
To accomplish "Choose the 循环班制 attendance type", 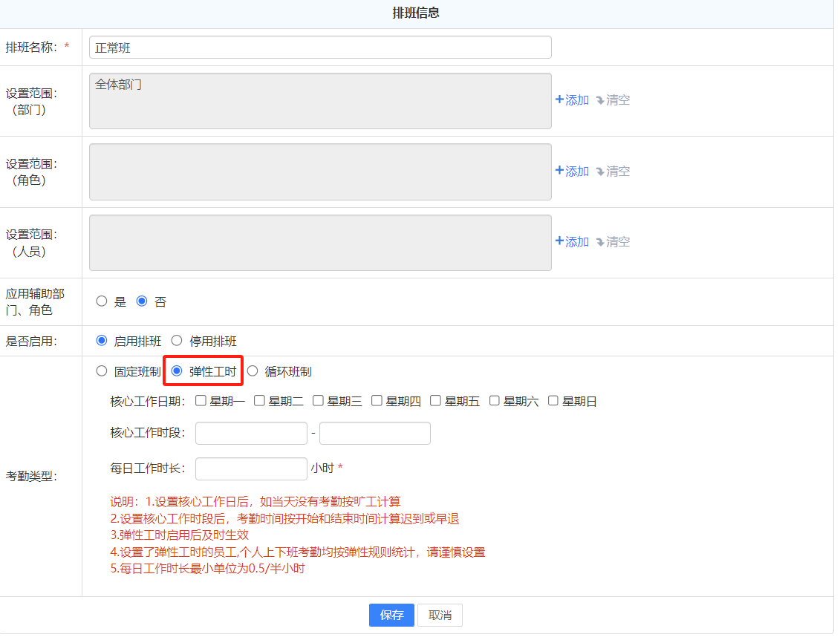I will click(253, 371).
